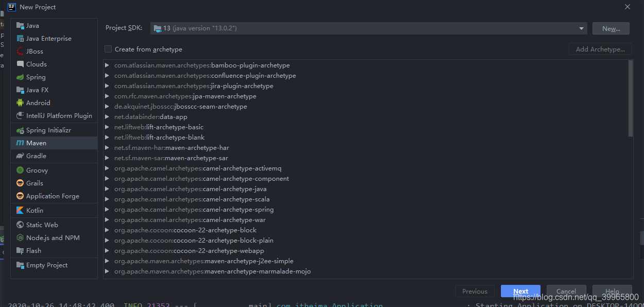Select the camel-archetype-java row

365,189
